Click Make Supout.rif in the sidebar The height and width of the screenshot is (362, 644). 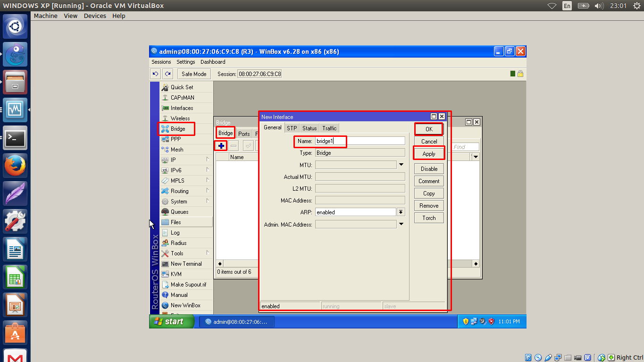click(x=188, y=285)
